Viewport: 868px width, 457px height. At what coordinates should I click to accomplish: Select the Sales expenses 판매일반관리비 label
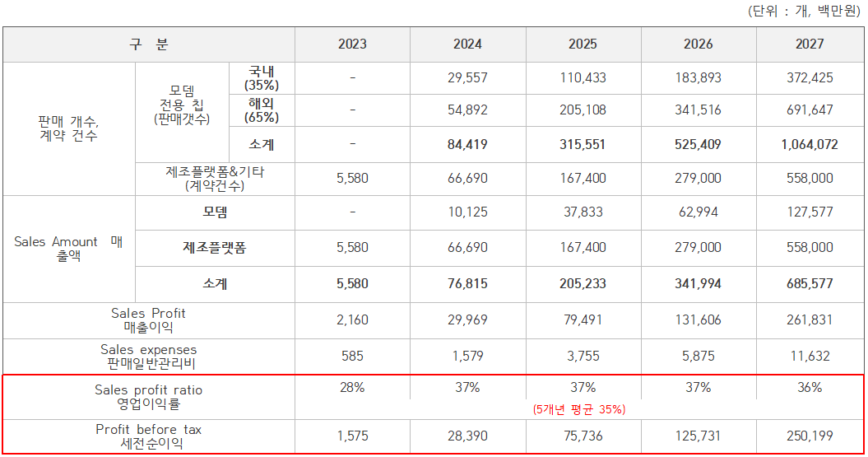[x=149, y=357]
